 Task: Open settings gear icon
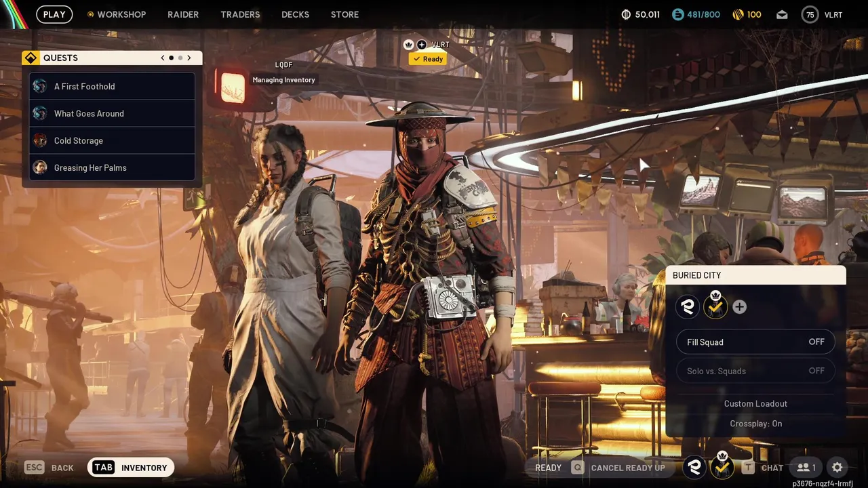coord(837,468)
